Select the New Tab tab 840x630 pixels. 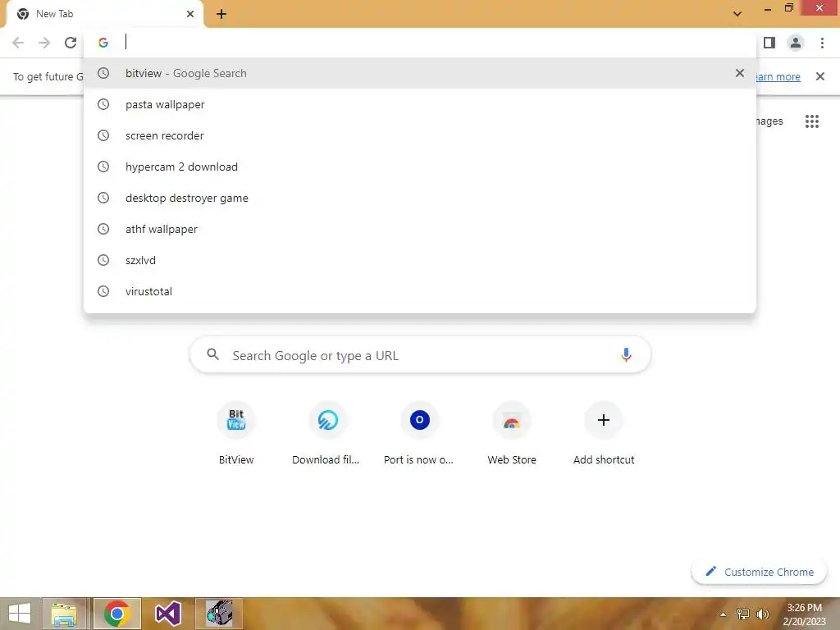(104, 14)
